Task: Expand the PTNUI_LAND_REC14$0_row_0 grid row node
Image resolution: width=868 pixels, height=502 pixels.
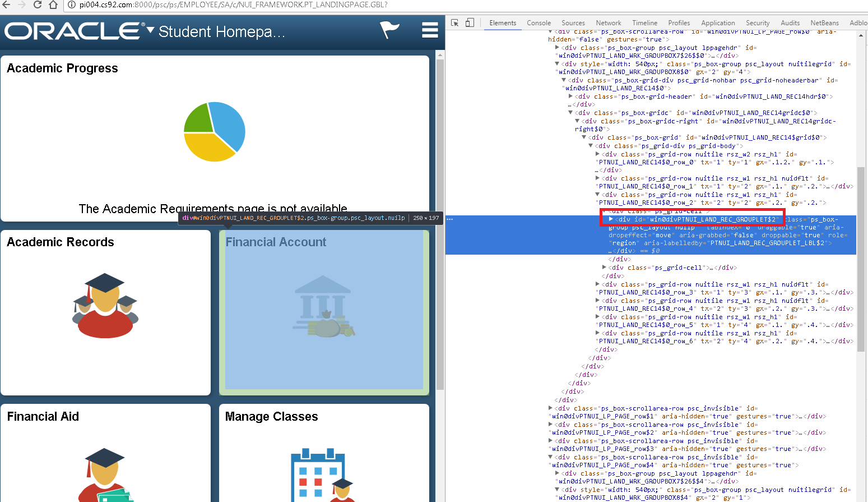Action: (597, 154)
